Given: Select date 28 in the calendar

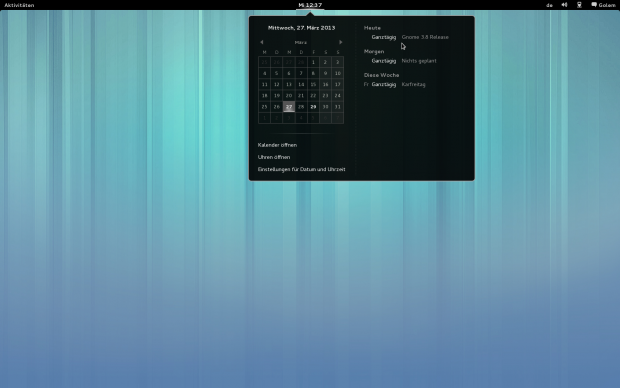Looking at the screenshot, I should tap(301, 107).
